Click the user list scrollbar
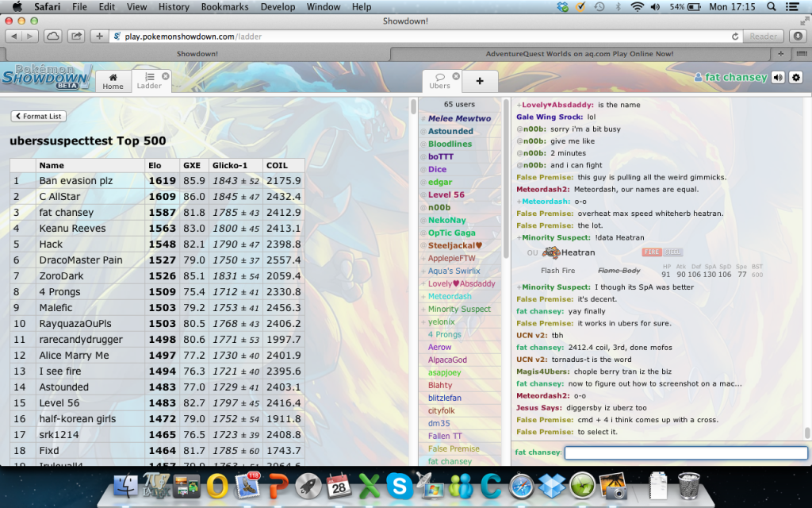Screen dimensions: 812x508 tap(506, 178)
